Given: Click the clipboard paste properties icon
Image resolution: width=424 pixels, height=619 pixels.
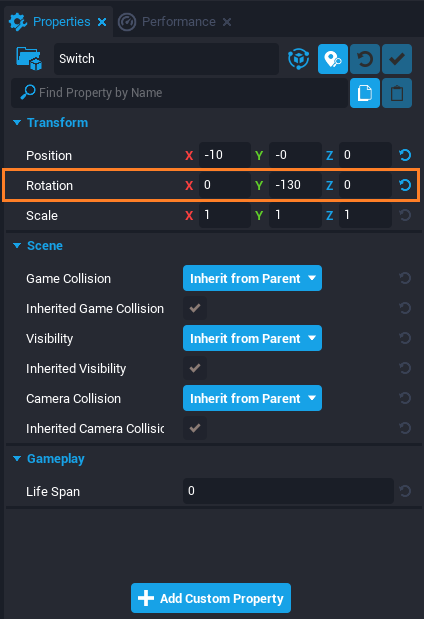Looking at the screenshot, I should click(x=397, y=93).
